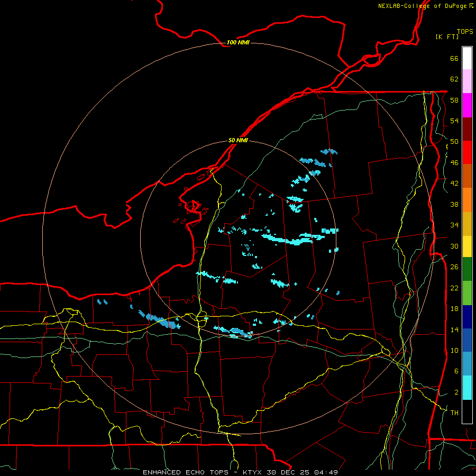The width and height of the screenshot is (476, 476).
Task: Click the "6" legend value
Action: click(456, 371)
